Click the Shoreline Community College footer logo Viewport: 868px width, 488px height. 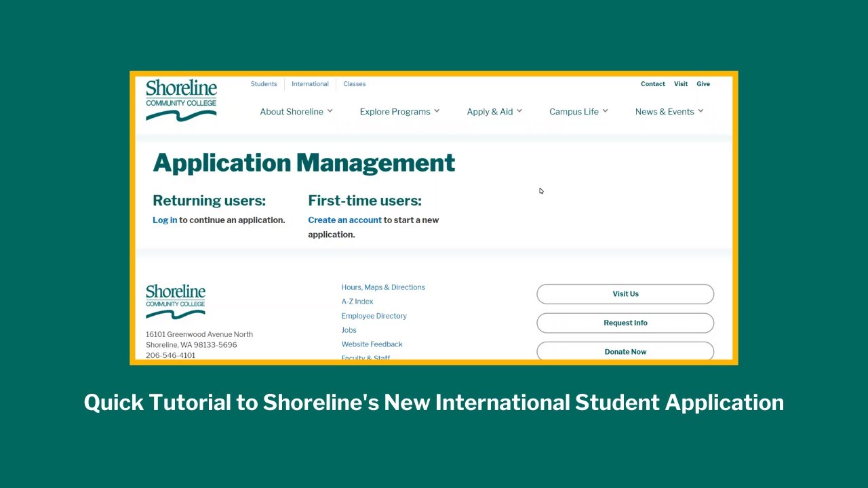point(176,302)
